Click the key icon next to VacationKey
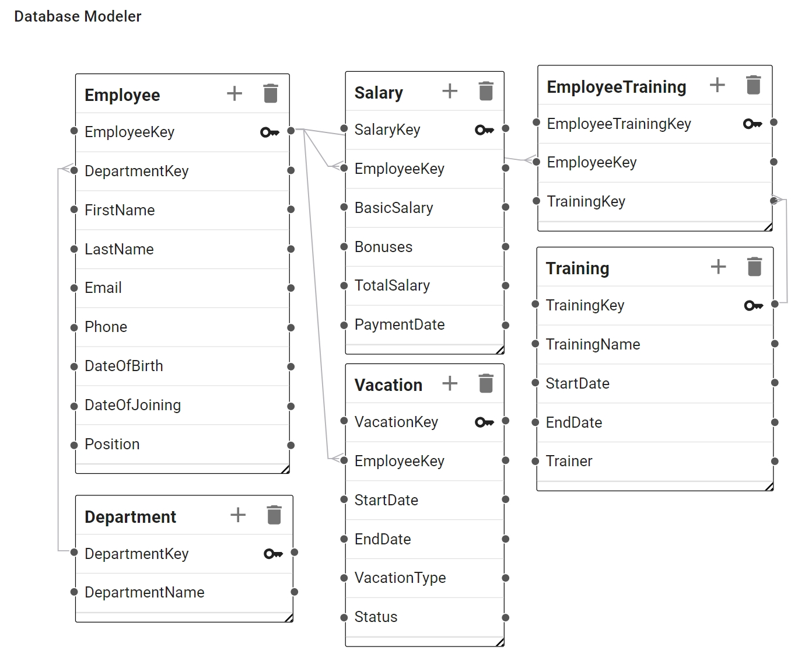The width and height of the screenshot is (812, 657). pos(484,422)
